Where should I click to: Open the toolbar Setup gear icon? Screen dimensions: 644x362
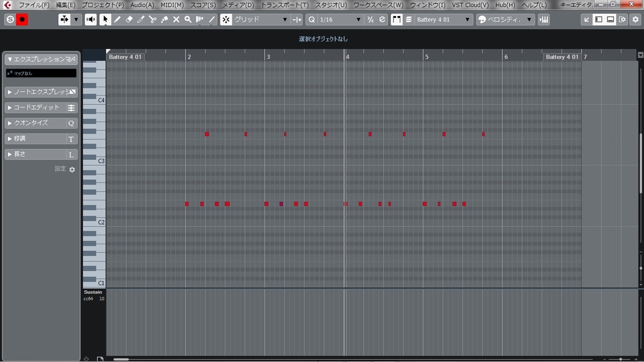(636, 19)
